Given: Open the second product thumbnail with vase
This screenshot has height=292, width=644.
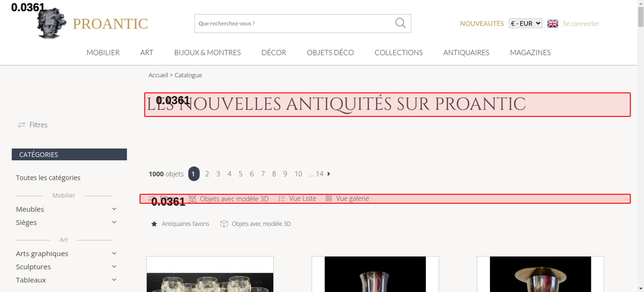Looking at the screenshot, I should (x=375, y=274).
